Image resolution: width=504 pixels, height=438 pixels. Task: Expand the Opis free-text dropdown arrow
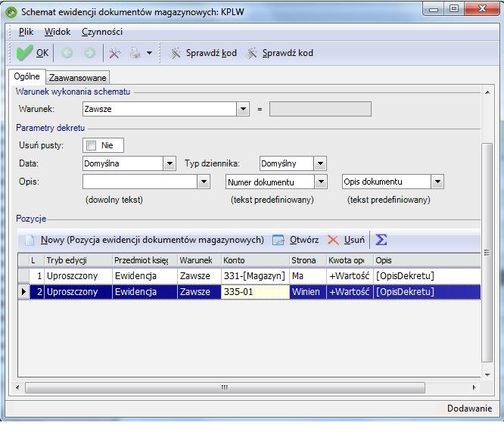(204, 182)
